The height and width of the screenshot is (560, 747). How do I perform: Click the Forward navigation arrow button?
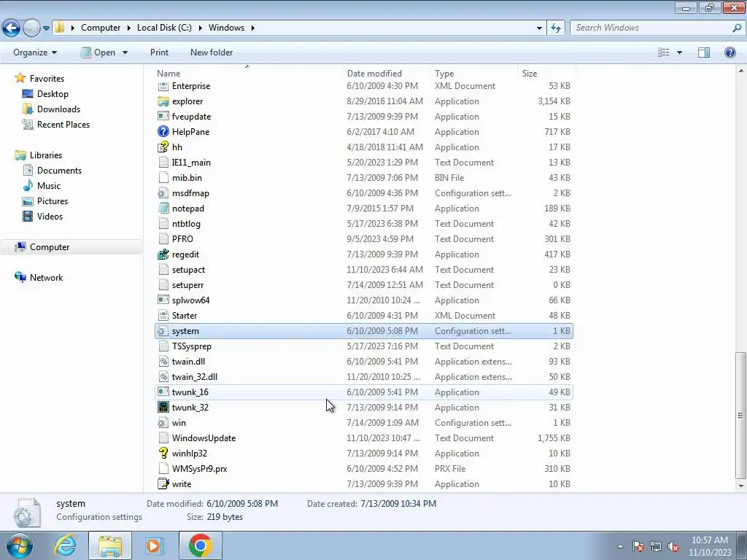tap(31, 28)
